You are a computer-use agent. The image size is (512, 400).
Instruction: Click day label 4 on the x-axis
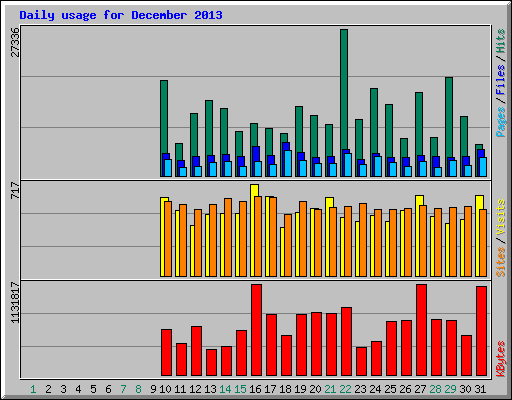click(78, 389)
